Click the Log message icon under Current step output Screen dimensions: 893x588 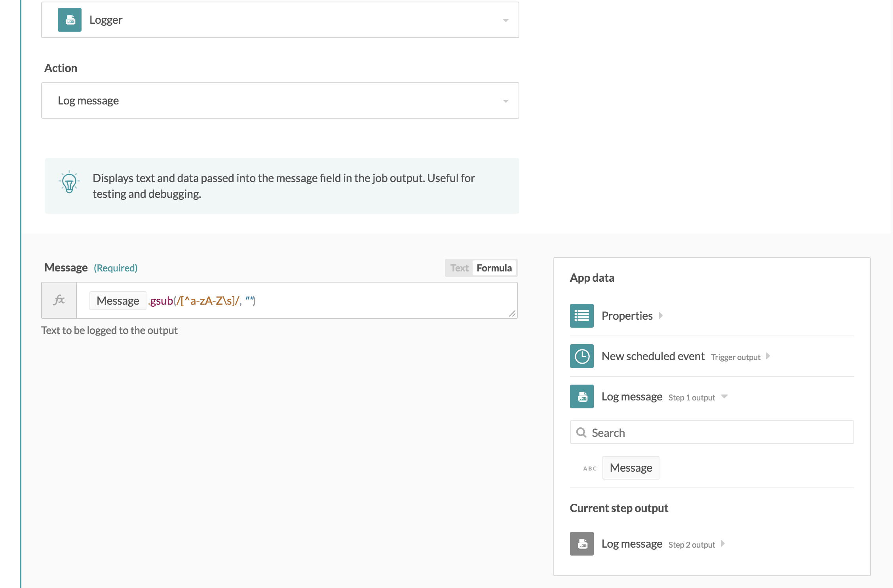(x=581, y=544)
